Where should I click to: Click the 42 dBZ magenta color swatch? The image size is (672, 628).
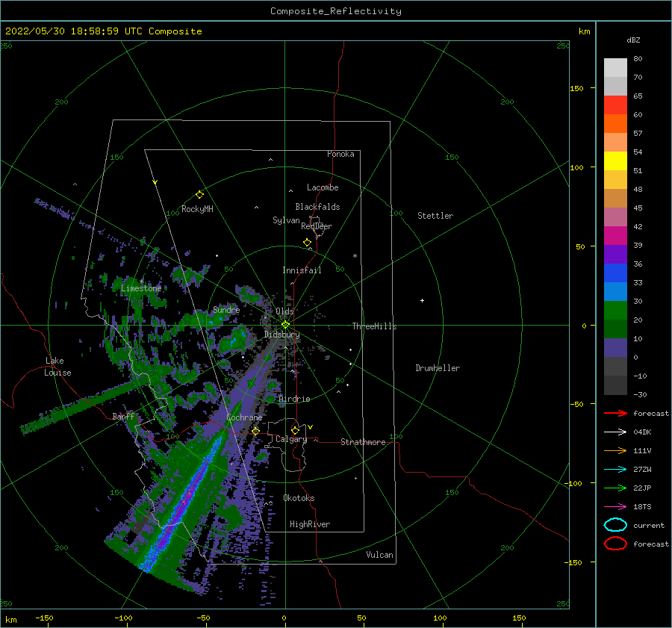tap(615, 235)
